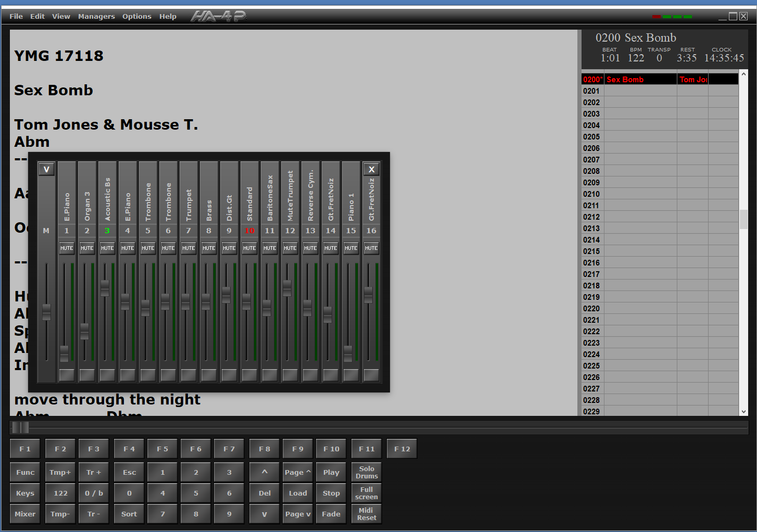Click the Sort button
The image size is (757, 532).
pyautogui.click(x=129, y=514)
